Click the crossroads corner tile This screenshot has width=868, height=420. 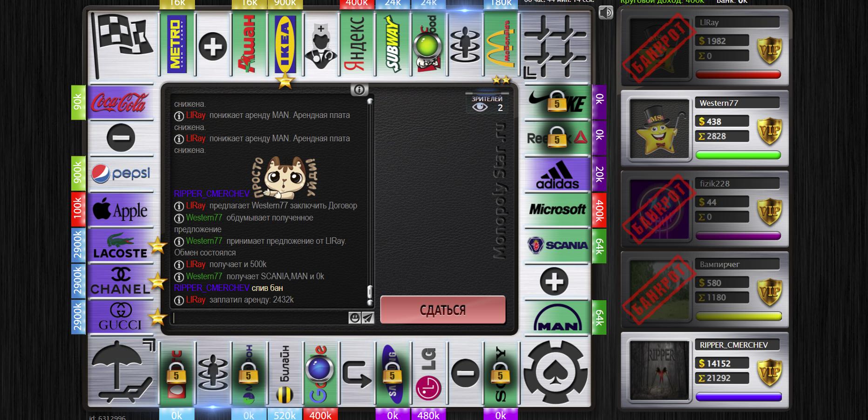pos(555,46)
